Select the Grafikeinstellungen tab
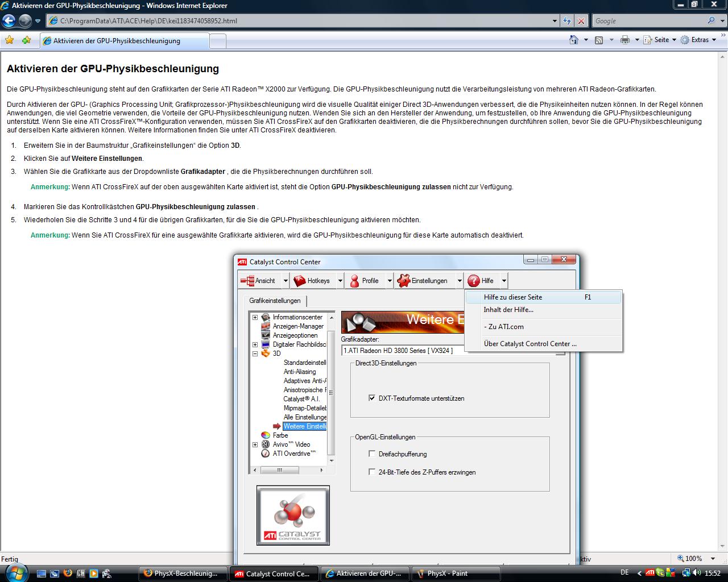This screenshot has width=728, height=582. tap(275, 301)
